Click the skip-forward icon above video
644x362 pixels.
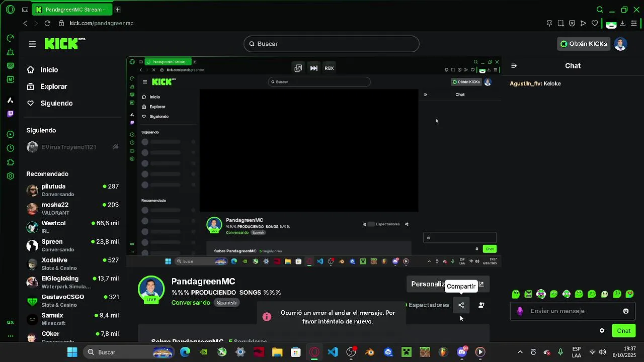pos(314,68)
